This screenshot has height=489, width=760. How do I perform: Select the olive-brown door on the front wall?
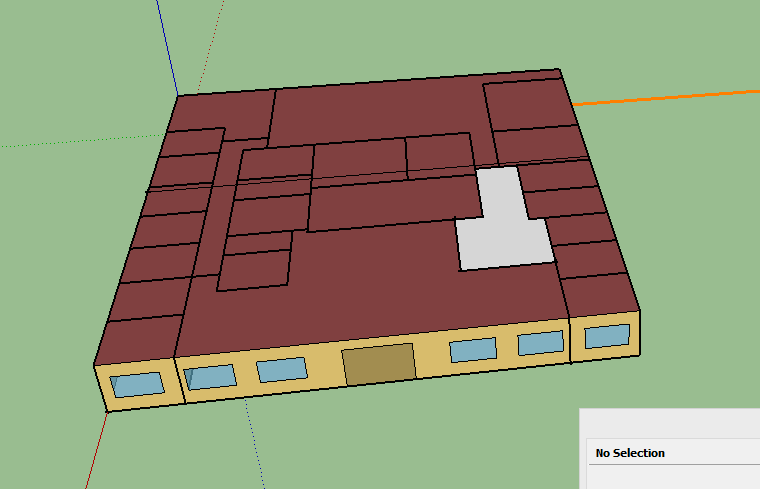(379, 364)
